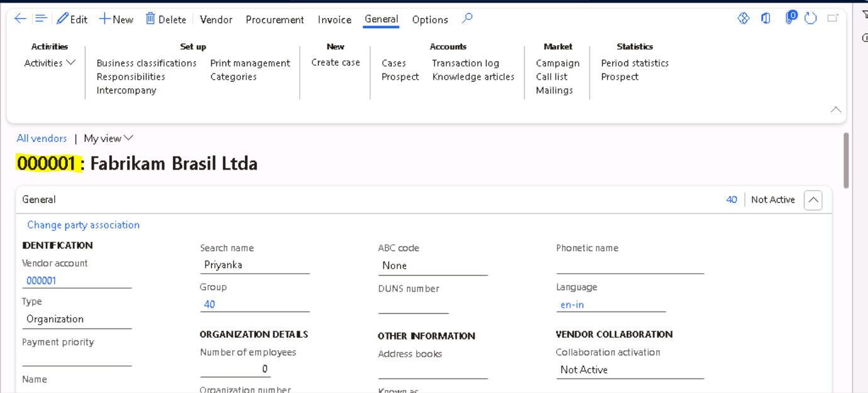Viewport: 868px width, 393px height.
Task: Open the Vendor tab
Action: point(216,19)
